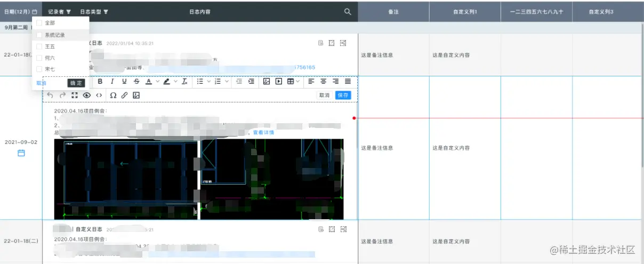Select the left CAD drawing image
Image resolution: width=644 pixels, height=264 pixels.
[x=126, y=179]
